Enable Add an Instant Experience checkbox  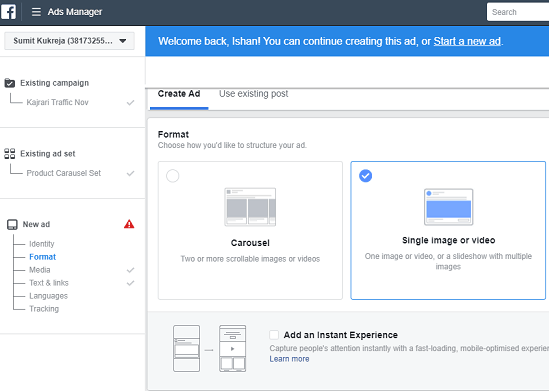coord(274,335)
